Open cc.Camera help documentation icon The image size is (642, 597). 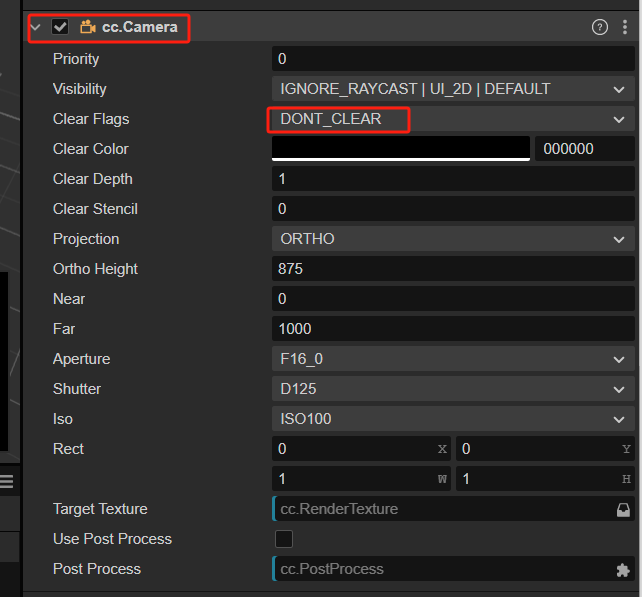pos(599,27)
